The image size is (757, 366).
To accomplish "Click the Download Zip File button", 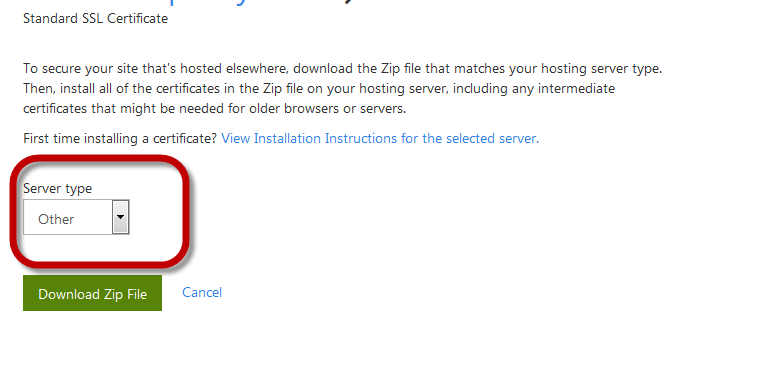I will click(x=92, y=293).
